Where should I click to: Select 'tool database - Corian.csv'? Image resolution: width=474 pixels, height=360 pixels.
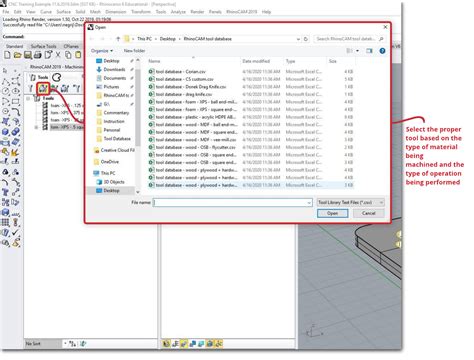click(250, 71)
